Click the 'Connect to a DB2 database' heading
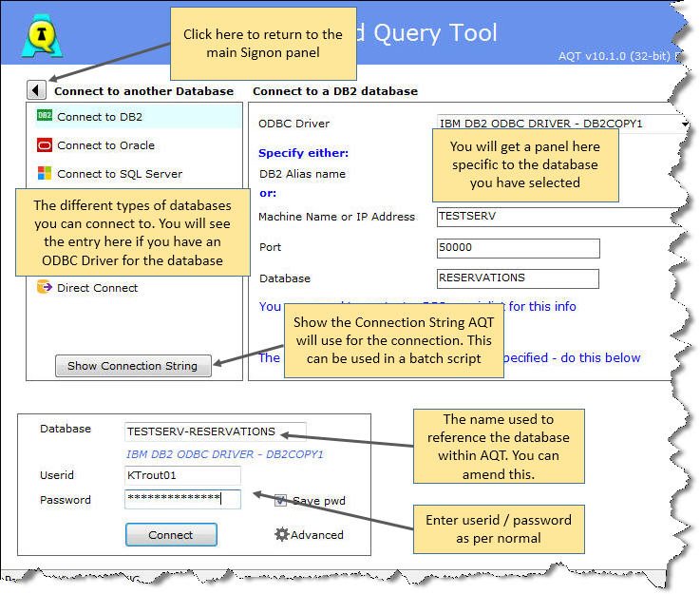The image size is (700, 594). pos(335,91)
